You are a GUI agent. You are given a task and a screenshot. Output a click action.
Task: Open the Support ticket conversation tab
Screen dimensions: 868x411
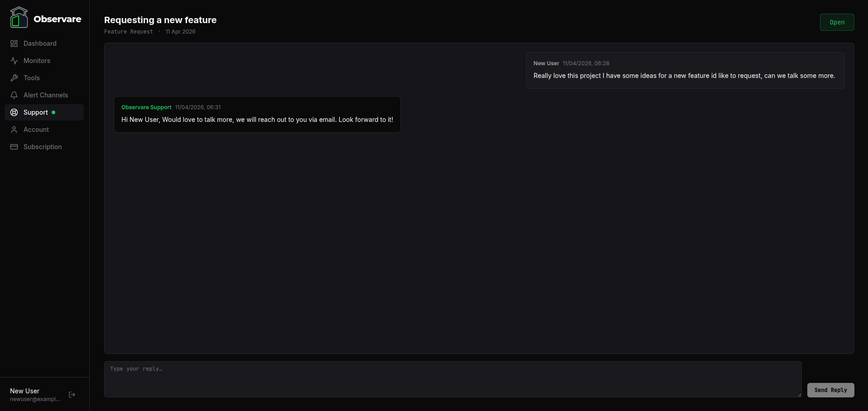35,112
